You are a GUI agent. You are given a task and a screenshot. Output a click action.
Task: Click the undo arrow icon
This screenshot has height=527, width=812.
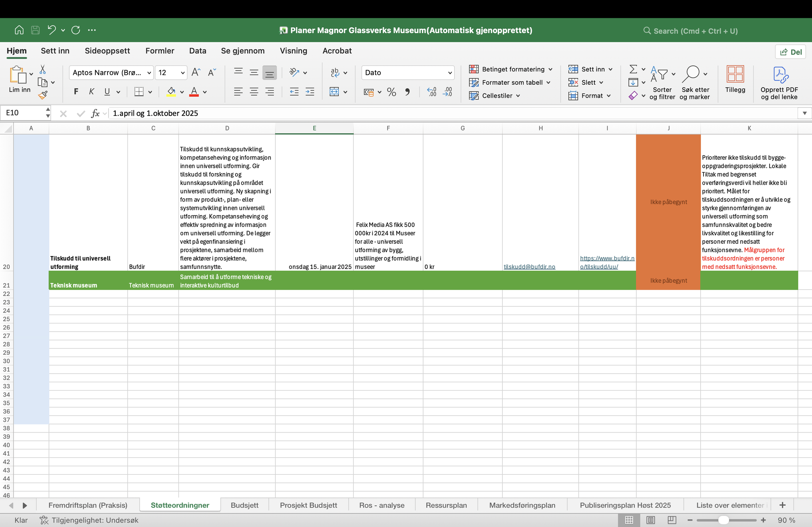(x=52, y=30)
